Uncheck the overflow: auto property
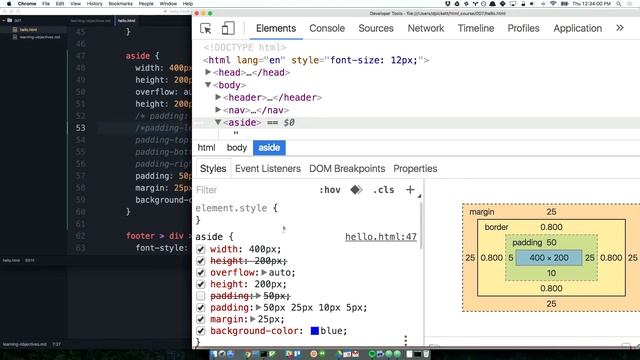640x360 pixels. [200, 273]
